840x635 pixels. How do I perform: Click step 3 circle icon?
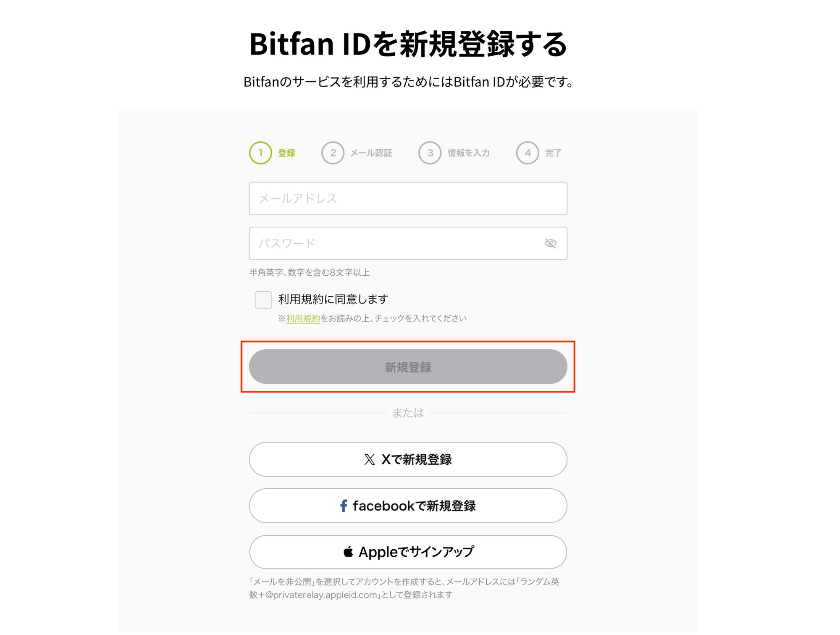430,153
